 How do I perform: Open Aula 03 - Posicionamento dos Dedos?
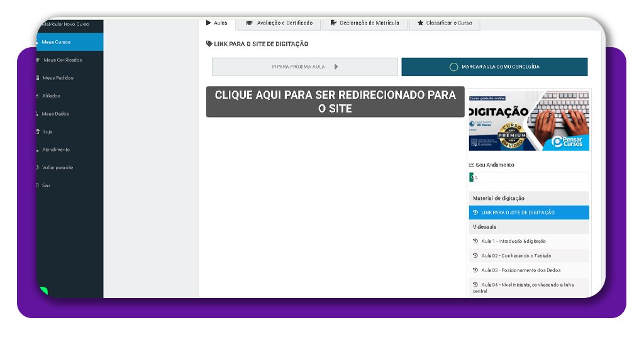pos(529,270)
